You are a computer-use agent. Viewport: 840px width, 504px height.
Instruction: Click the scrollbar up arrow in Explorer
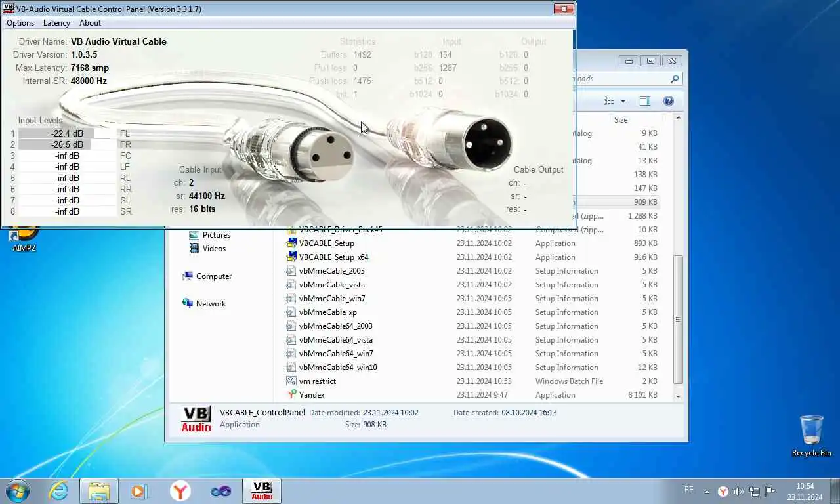679,118
